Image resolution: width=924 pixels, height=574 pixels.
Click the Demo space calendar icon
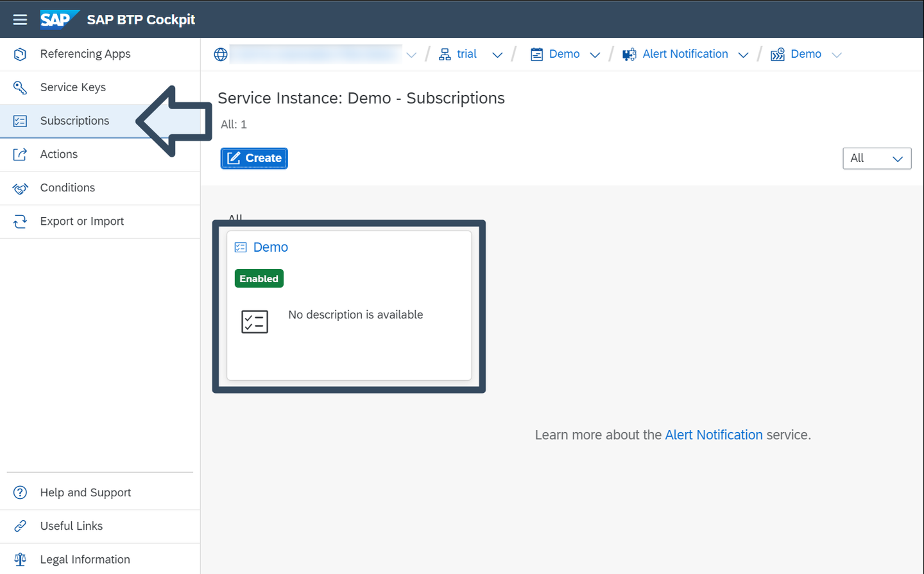click(537, 55)
